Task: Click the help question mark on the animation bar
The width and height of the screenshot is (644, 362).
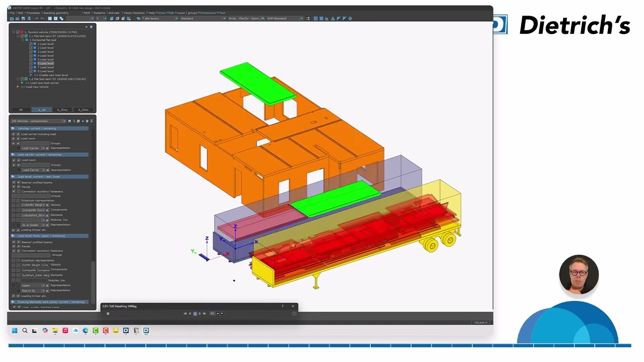Action: [283, 306]
